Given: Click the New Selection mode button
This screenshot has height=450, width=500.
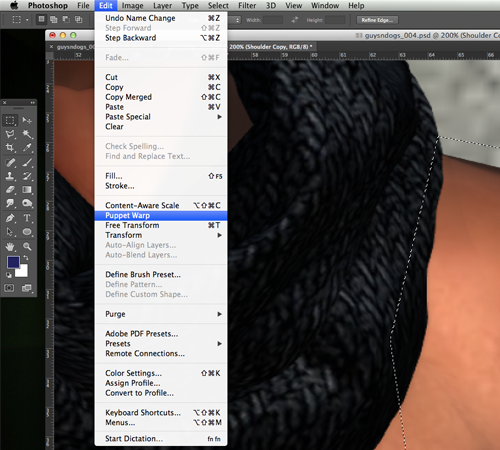Looking at the screenshot, I should pyautogui.click(x=41, y=19).
